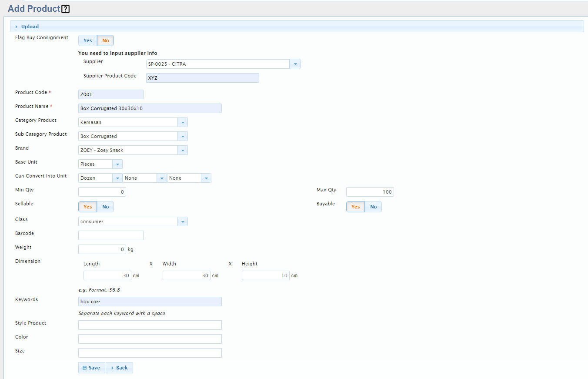Click the Length dimension field

(x=107, y=275)
